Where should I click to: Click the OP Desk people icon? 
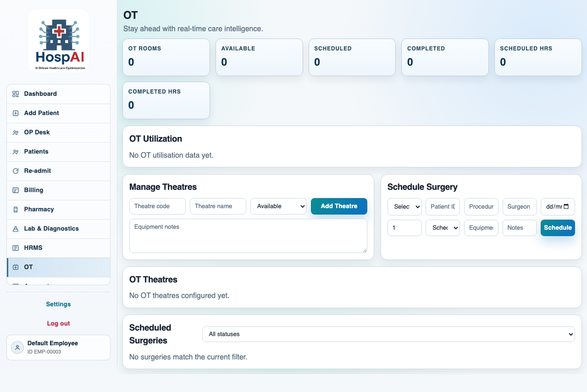click(x=16, y=133)
